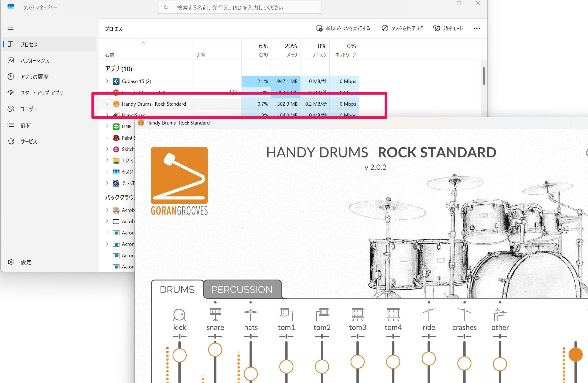Toggle the dot above the snare channel
Image resolution: width=588 pixels, height=383 pixels.
pos(215,302)
